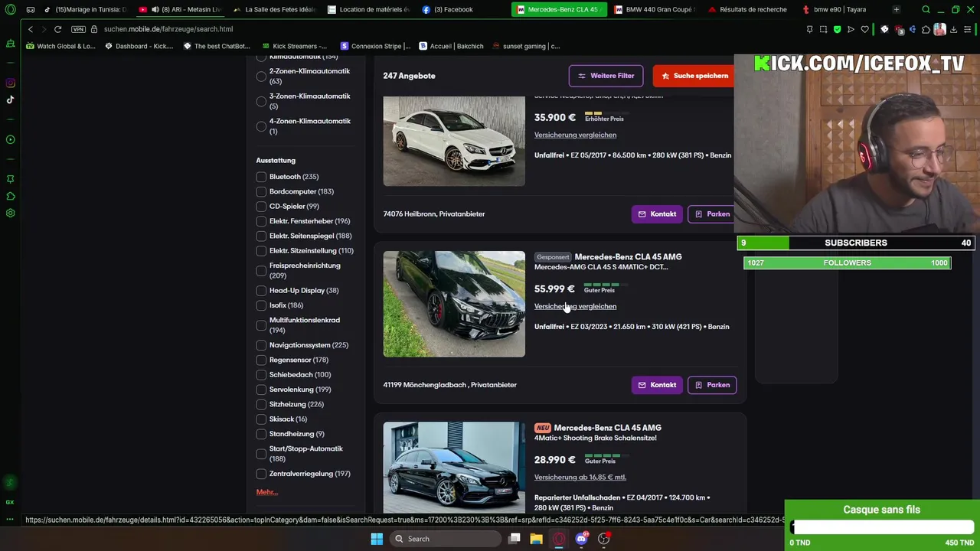Reload the page with the refresh icon
Viewport: 980px width, 551px height.
tap(57, 29)
